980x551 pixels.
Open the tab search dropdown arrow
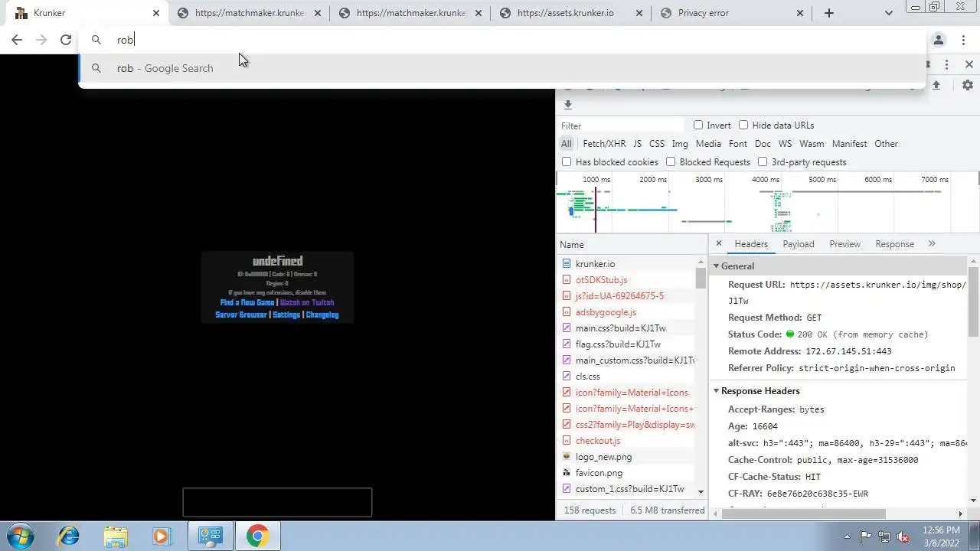[888, 13]
